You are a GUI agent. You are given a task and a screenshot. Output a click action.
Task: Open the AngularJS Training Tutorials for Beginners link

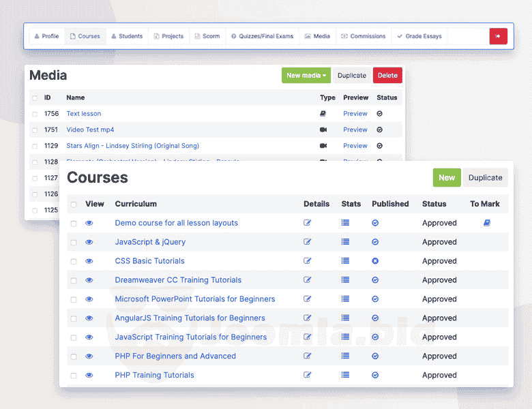point(190,318)
